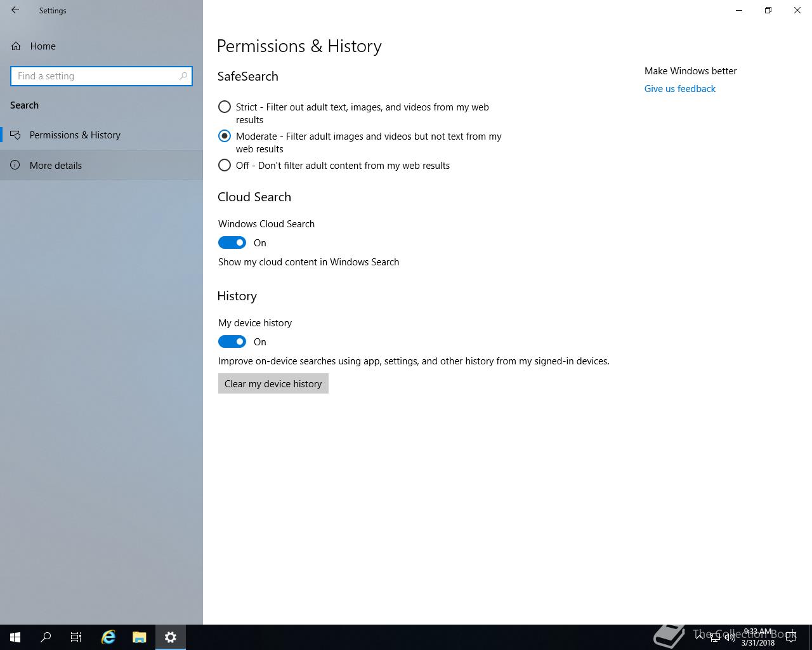Minimize the Settings window
This screenshot has width=812, height=650.
[x=739, y=10]
